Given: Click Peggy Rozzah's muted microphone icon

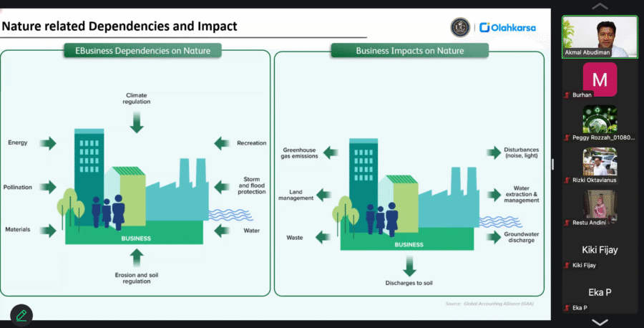Looking at the screenshot, I should [x=567, y=138].
